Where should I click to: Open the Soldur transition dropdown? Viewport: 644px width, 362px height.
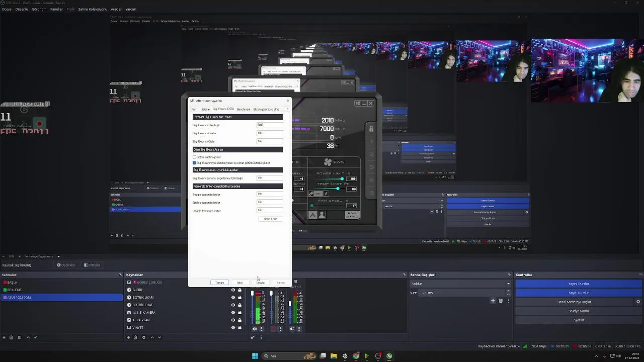click(460, 284)
